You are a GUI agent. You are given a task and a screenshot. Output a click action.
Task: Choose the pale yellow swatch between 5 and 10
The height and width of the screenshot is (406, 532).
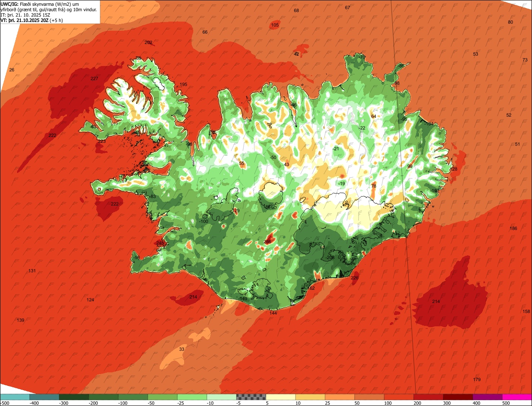(x=281, y=396)
